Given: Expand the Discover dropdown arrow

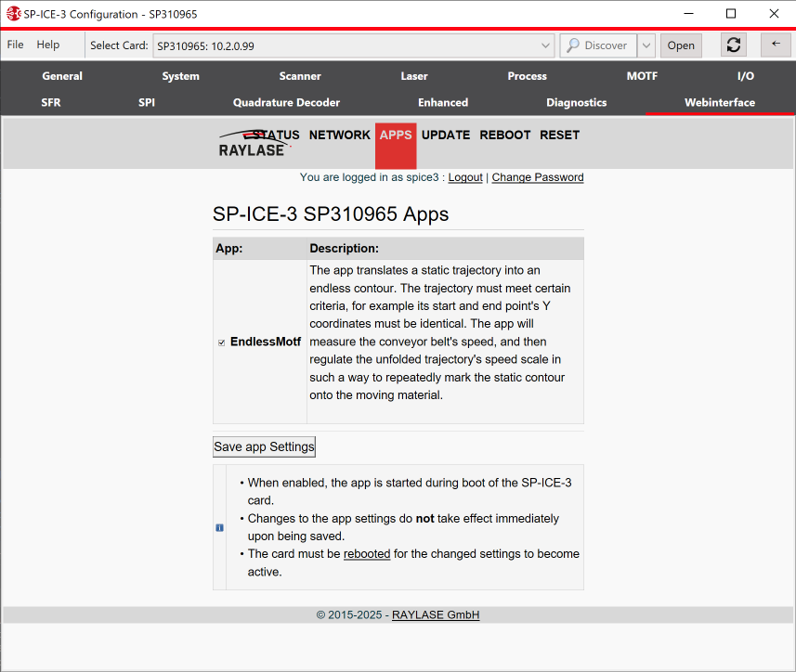Looking at the screenshot, I should click(x=646, y=45).
